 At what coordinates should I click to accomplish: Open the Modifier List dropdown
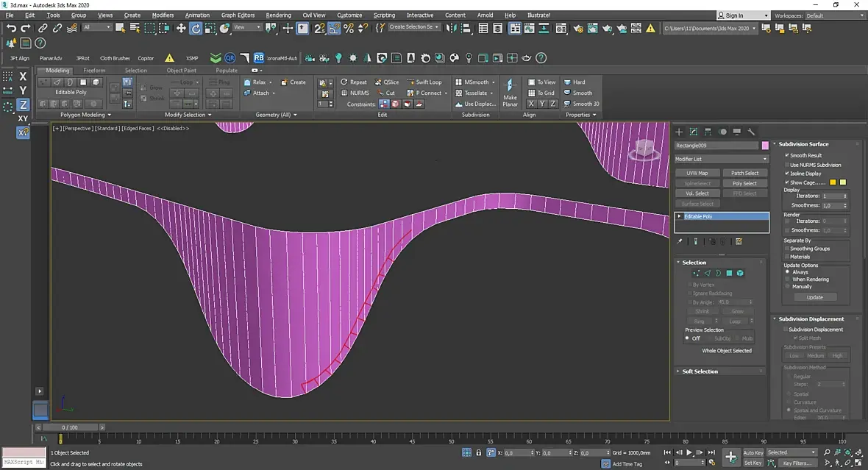[721, 159]
